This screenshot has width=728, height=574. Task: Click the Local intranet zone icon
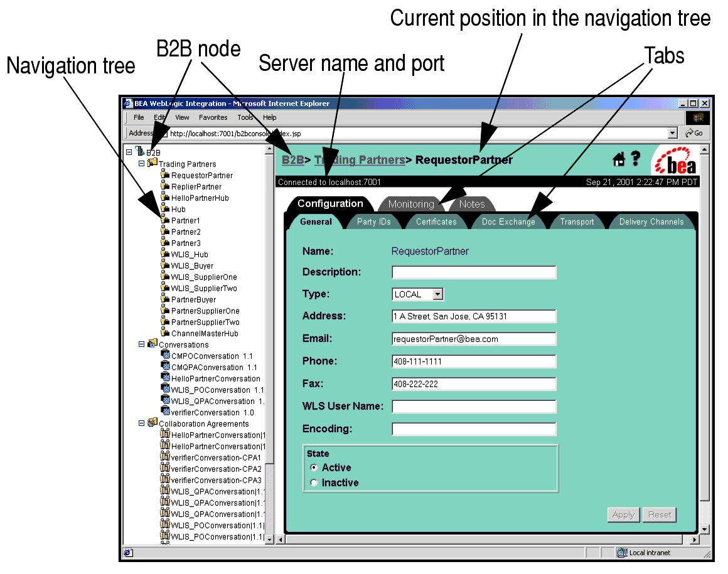(622, 552)
